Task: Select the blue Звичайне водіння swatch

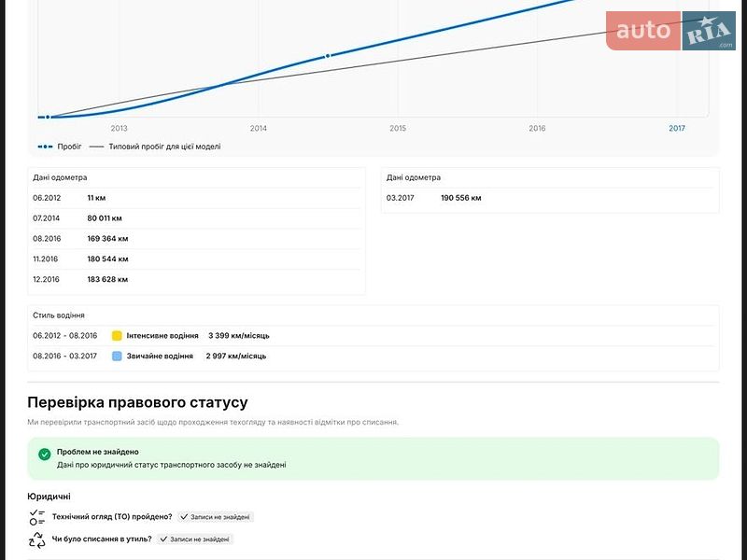Action: [x=117, y=357]
